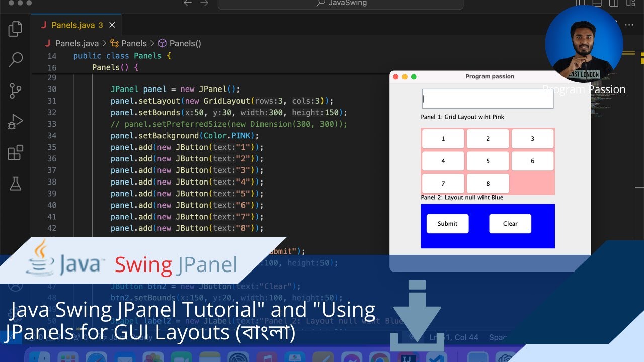This screenshot has height=362, width=644.
Task: Close the Panels.java editor tab
Action: (x=112, y=25)
